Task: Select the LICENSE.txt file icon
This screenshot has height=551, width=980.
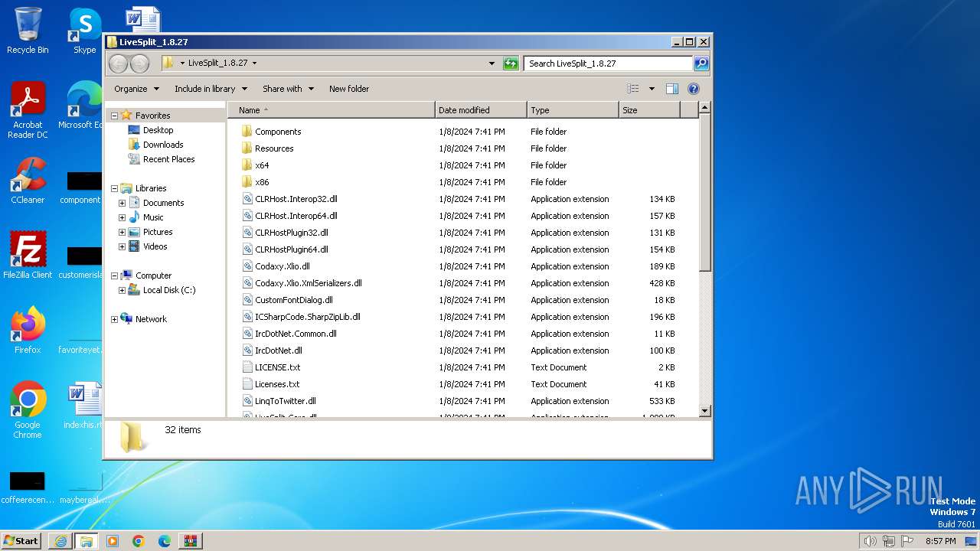Action: point(247,367)
